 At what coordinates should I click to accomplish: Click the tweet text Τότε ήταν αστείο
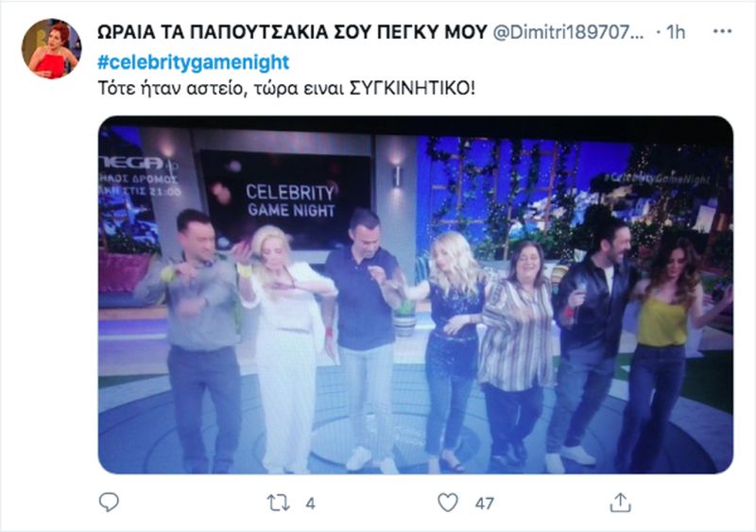click(170, 89)
